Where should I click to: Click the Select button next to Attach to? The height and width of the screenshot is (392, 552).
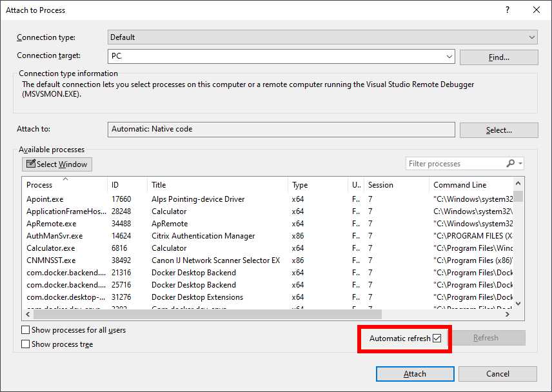[x=498, y=130]
